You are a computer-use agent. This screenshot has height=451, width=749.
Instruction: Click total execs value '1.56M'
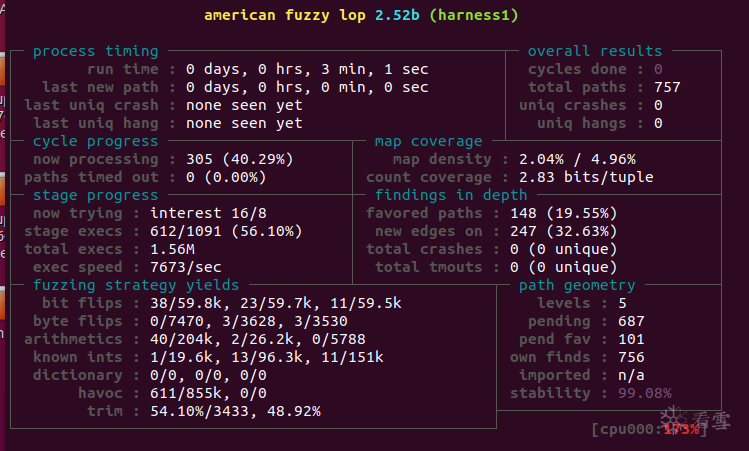click(172, 249)
